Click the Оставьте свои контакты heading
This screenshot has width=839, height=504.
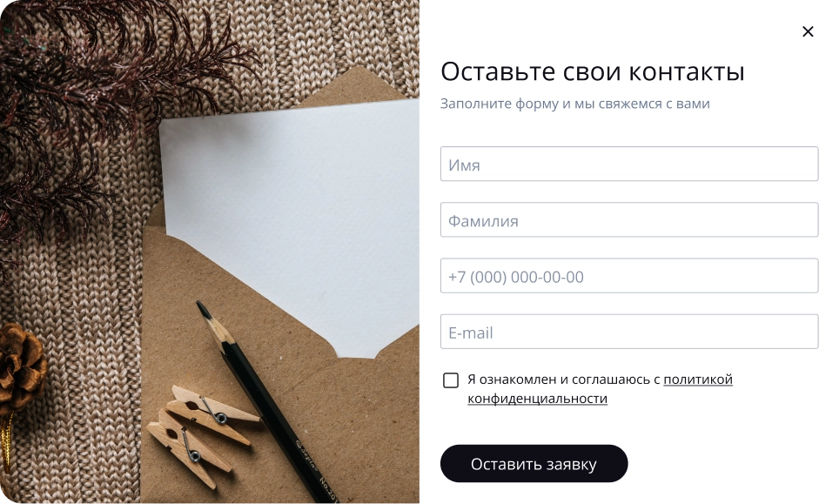593,71
